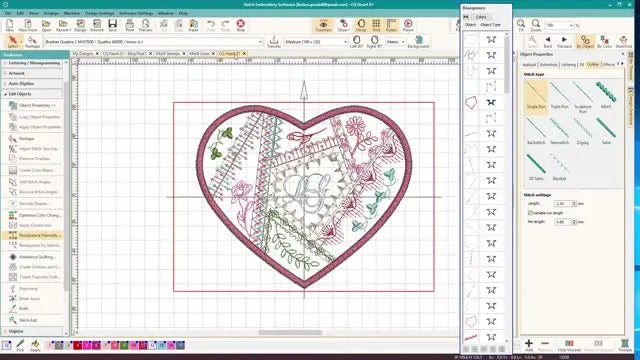Collapse the Edit Objects toolbox section

[x=32, y=94]
